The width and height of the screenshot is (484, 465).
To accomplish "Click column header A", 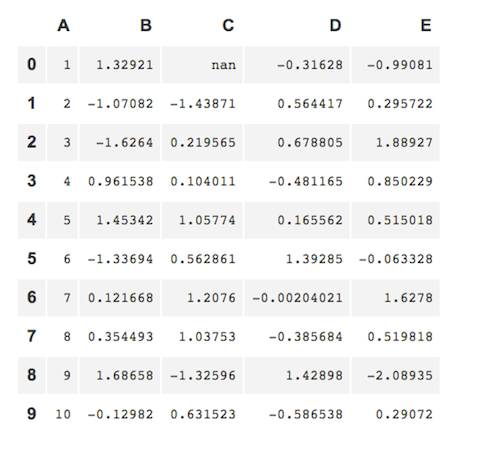I will point(63,26).
